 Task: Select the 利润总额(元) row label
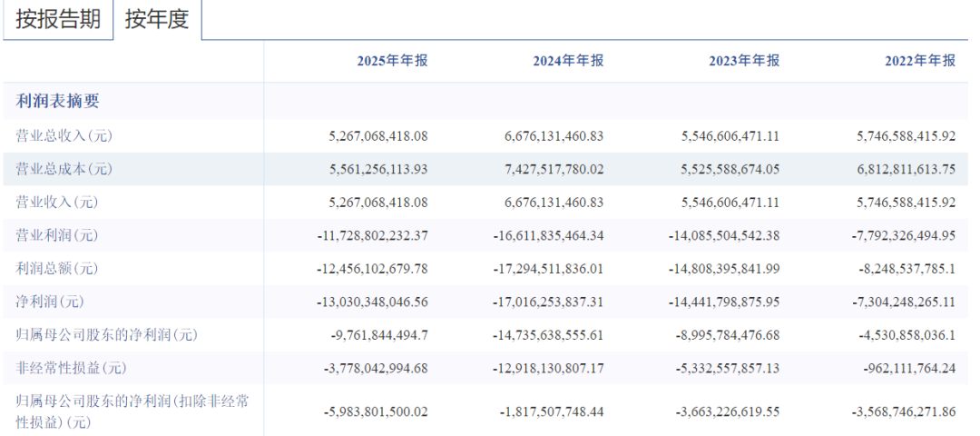coord(58,268)
